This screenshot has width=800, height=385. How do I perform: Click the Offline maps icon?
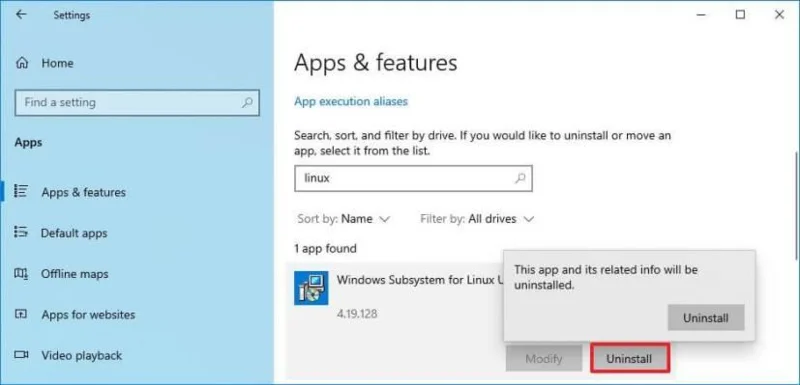(x=21, y=273)
